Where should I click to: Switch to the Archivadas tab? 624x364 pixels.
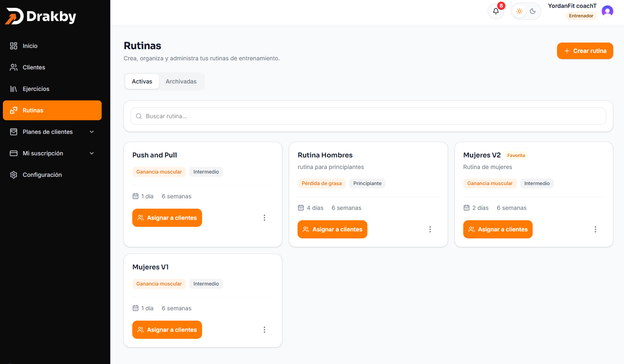(181, 81)
